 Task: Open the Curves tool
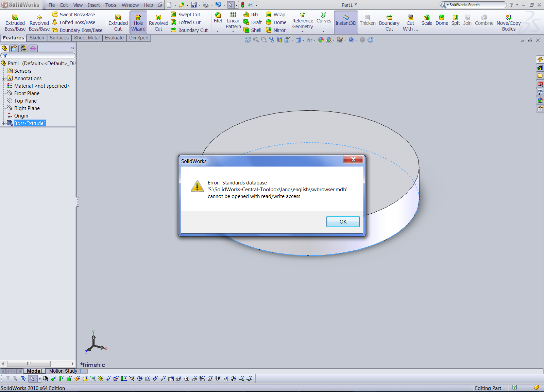click(324, 18)
